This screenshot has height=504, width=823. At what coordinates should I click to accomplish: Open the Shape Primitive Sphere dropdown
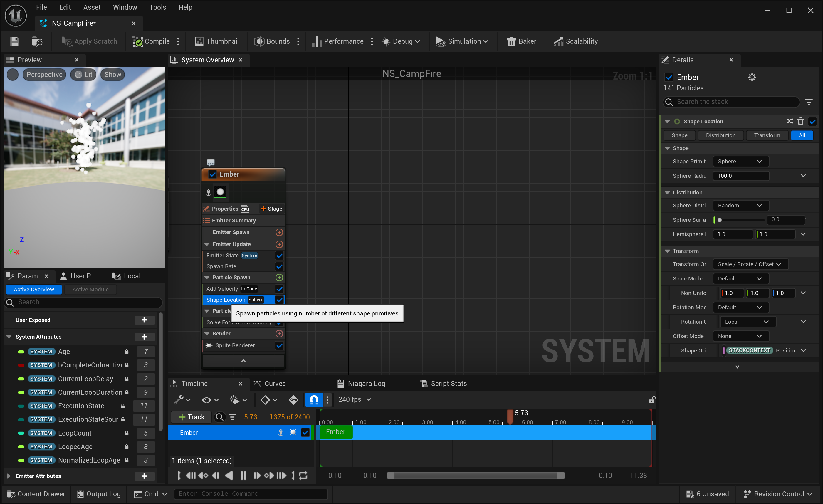tap(740, 161)
